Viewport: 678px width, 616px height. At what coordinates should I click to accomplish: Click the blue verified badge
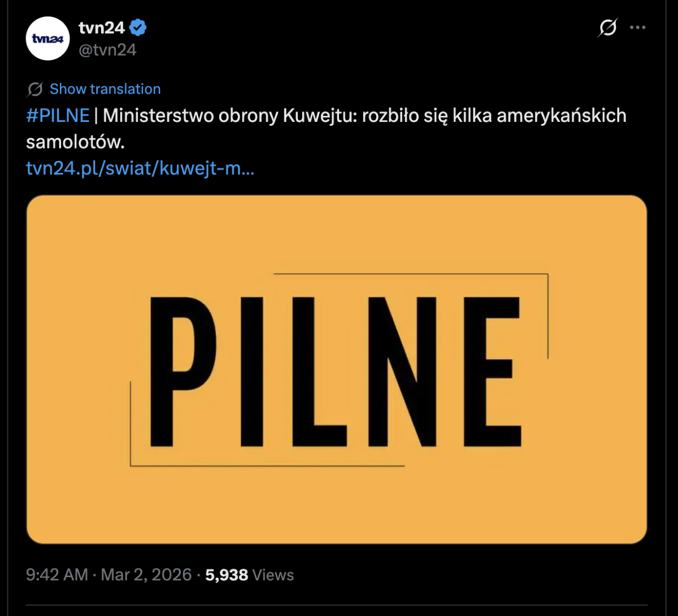pyautogui.click(x=139, y=27)
